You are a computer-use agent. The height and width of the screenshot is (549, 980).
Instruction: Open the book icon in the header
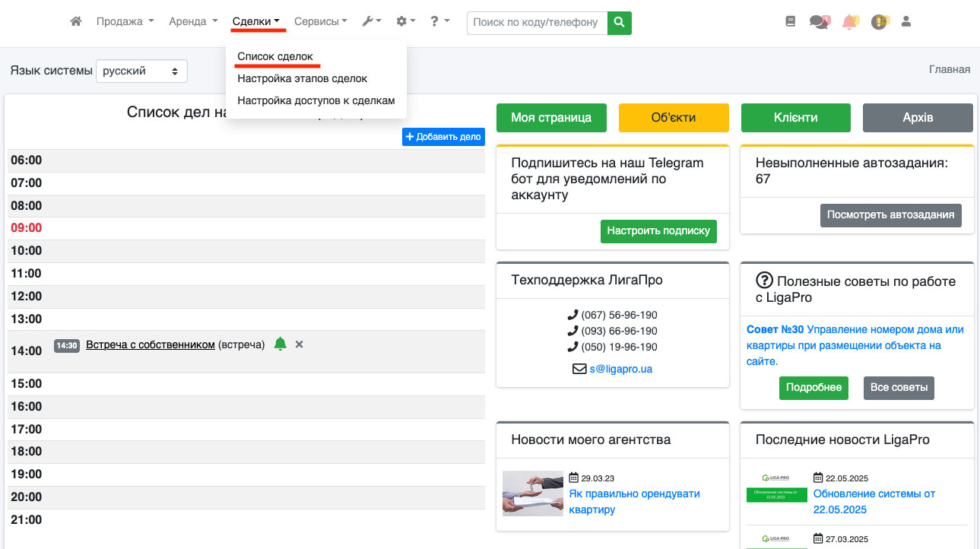(790, 22)
